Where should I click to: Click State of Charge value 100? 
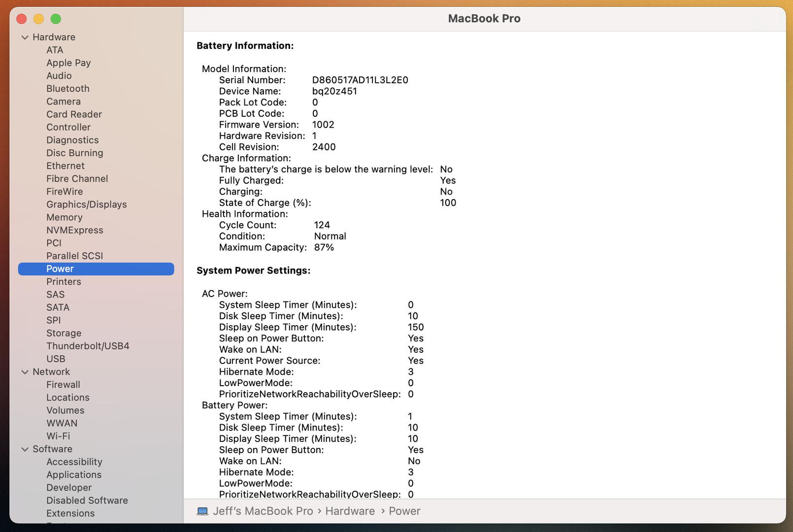tap(448, 202)
